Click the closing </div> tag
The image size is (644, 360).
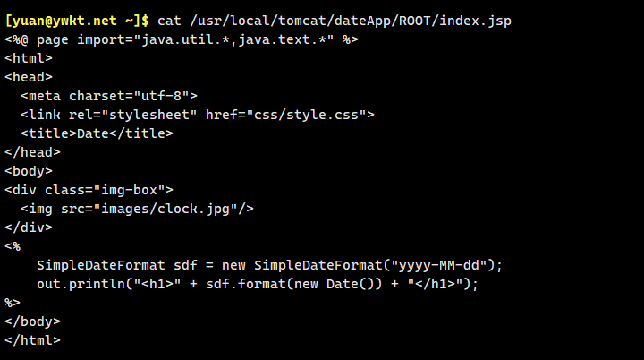(x=29, y=227)
